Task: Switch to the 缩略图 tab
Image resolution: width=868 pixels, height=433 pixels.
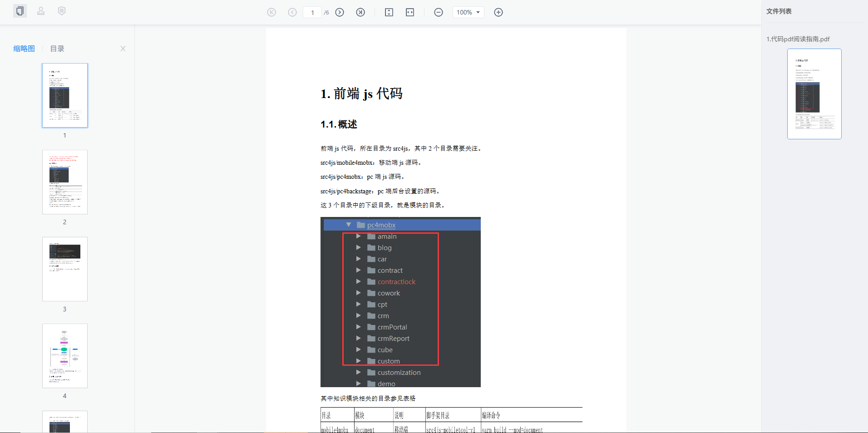Action: coord(24,49)
